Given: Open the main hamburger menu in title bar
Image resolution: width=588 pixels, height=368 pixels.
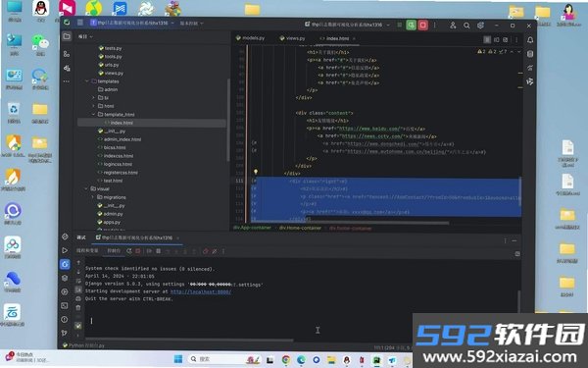Looking at the screenshot, I should [80, 23].
